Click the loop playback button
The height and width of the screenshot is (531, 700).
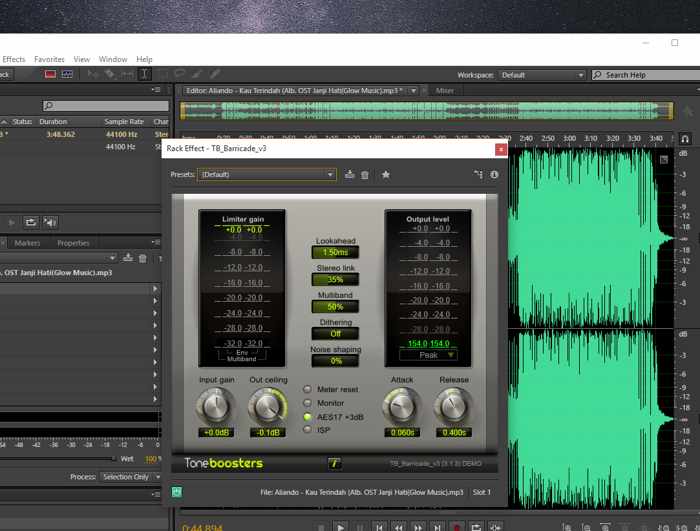pyautogui.click(x=475, y=527)
